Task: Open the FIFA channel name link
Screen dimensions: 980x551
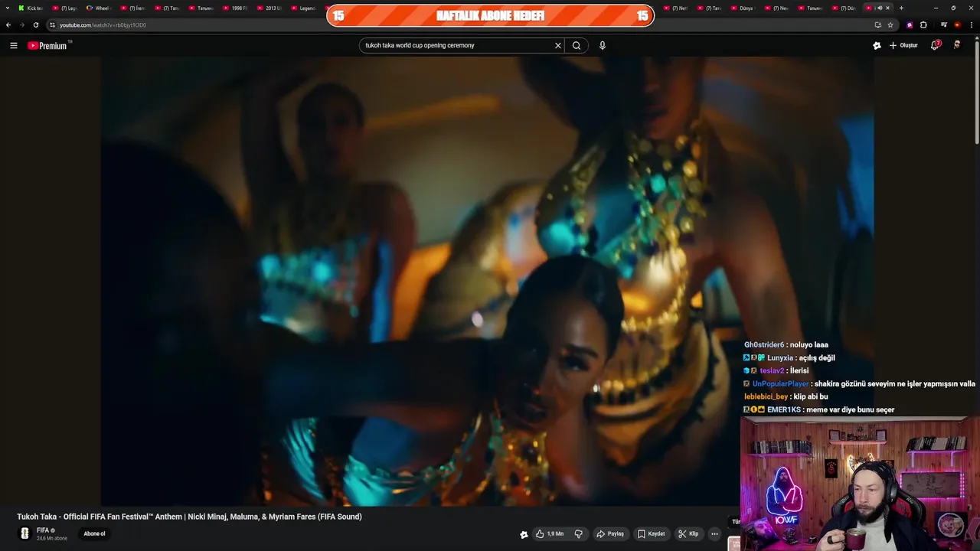Action: (x=43, y=530)
